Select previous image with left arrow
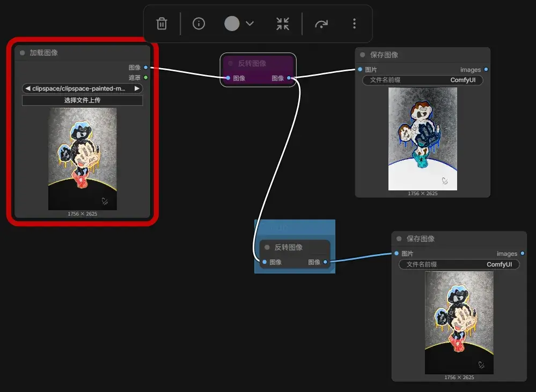 point(28,88)
